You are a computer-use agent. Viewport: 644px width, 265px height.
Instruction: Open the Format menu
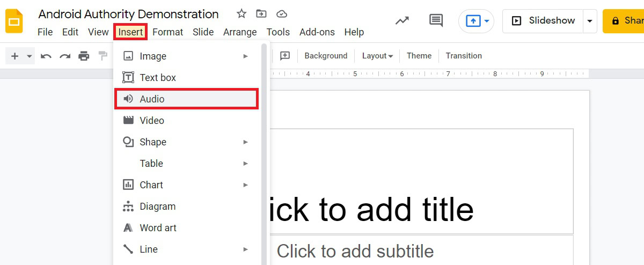(168, 32)
